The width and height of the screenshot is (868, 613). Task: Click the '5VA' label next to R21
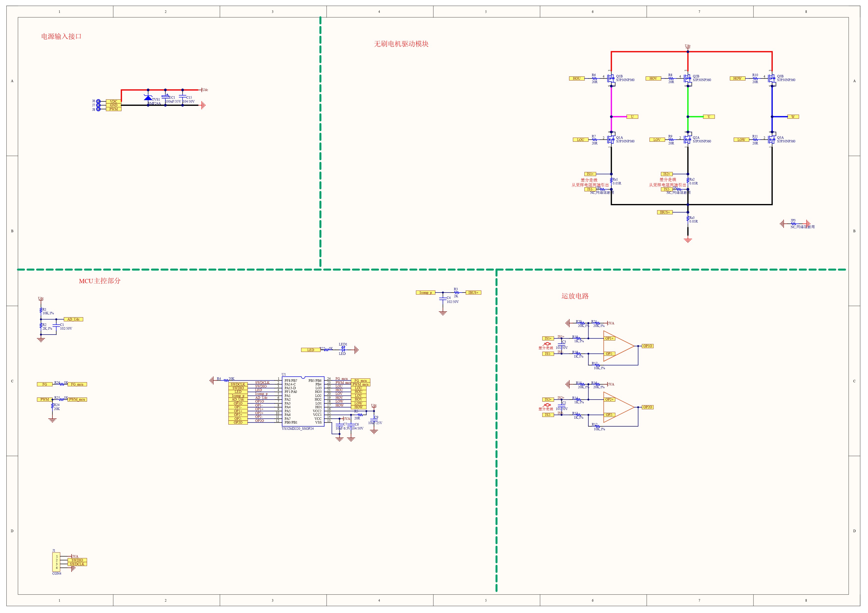[x=611, y=323]
